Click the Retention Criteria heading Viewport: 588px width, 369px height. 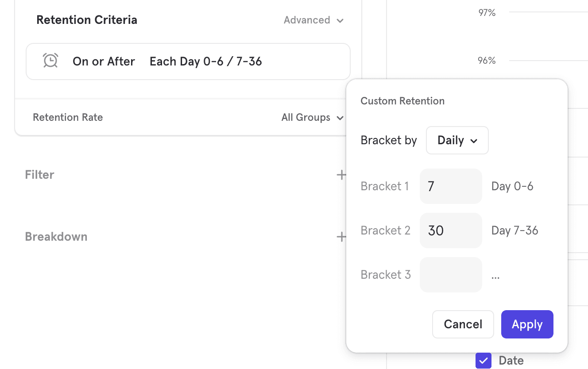(x=87, y=20)
